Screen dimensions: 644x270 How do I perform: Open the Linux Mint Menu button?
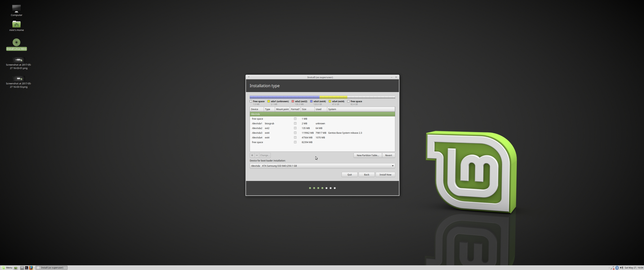7,268
